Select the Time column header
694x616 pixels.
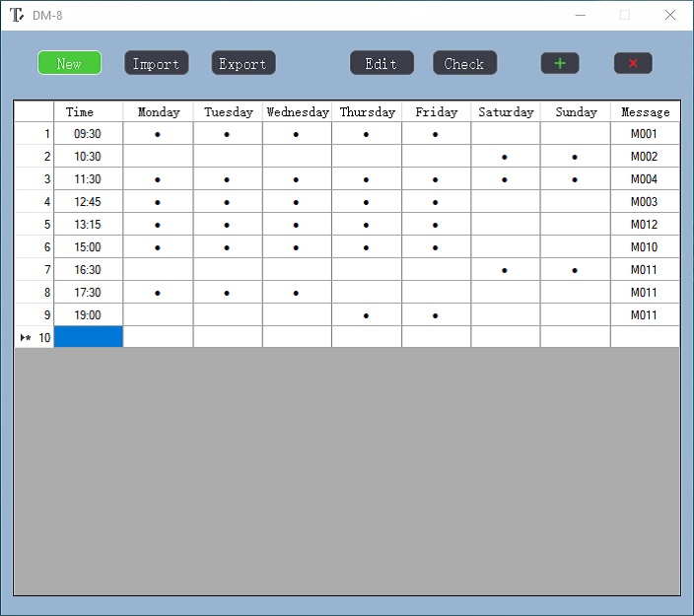(88, 111)
